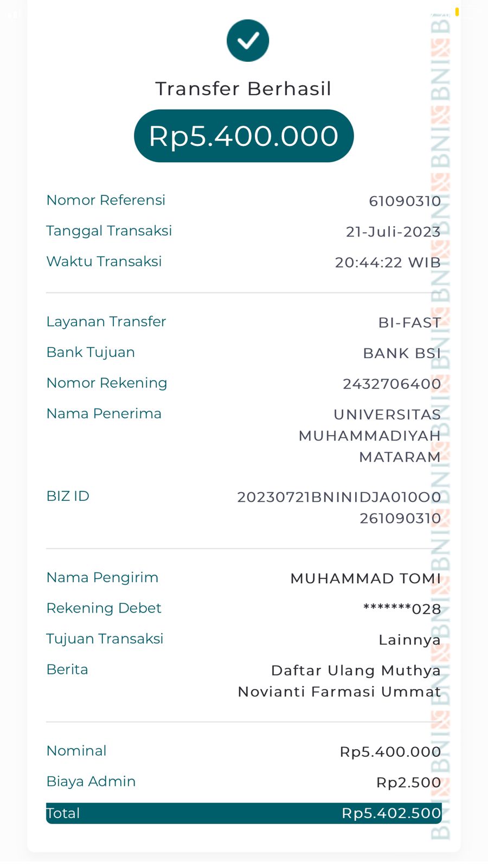This screenshot has height=868, width=488.
Task: Click the Nomor Rekening label
Action: (x=107, y=383)
